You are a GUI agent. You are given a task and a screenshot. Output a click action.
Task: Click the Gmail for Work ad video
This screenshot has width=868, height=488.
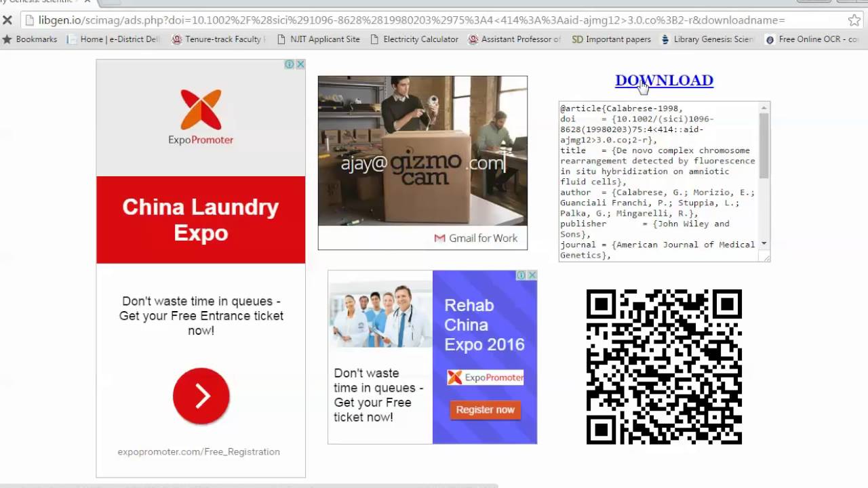[422, 150]
